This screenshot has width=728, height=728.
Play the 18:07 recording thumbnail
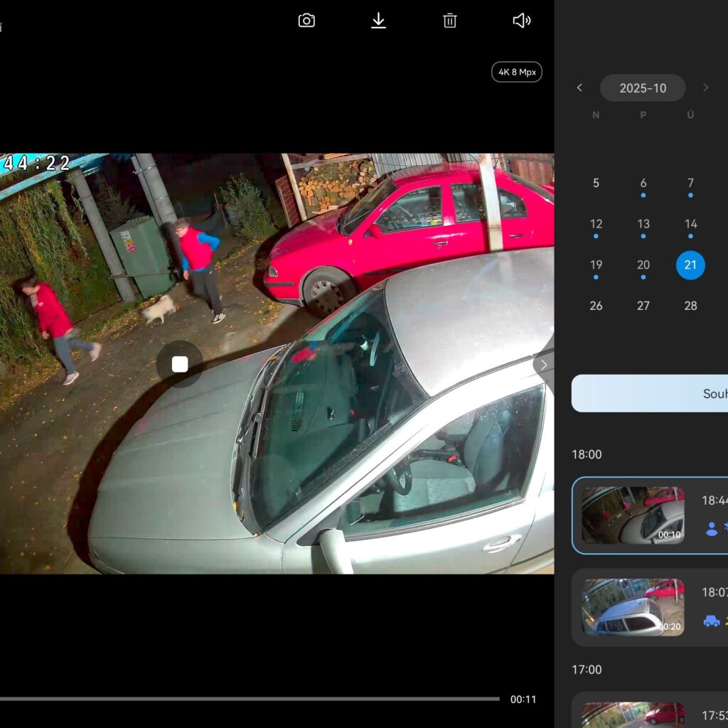[x=633, y=607]
